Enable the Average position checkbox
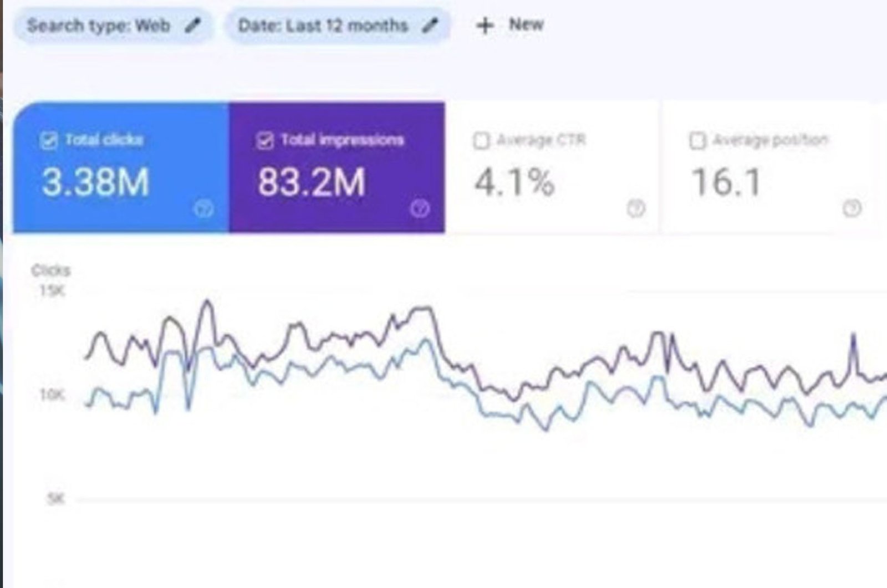 point(697,141)
